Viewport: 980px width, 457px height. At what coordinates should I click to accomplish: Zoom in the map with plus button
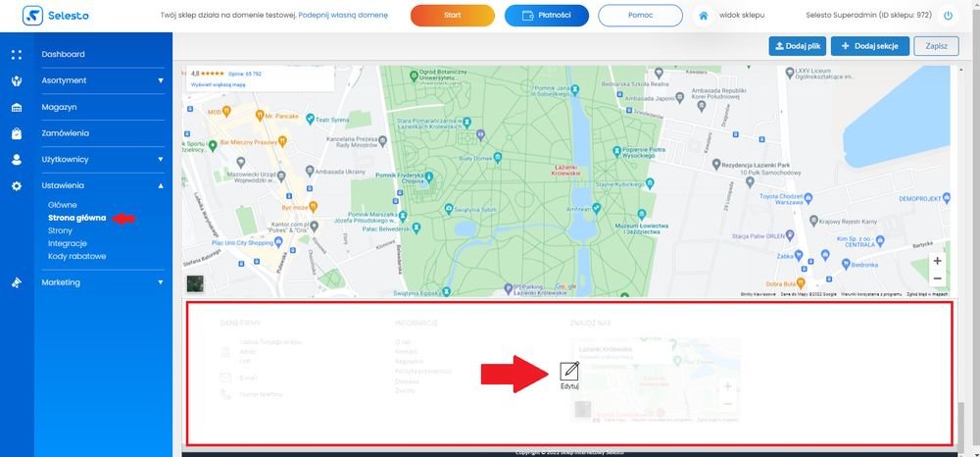pos(936,261)
